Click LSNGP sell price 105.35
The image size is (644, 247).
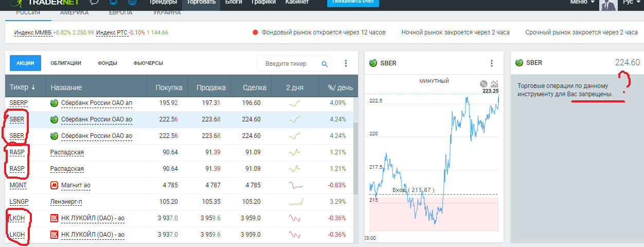211,201
